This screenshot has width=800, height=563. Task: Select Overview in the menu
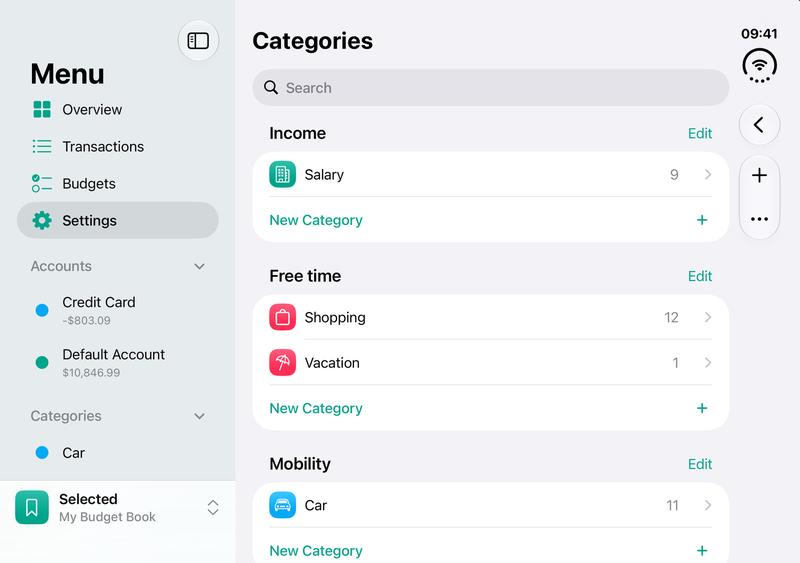pyautogui.click(x=118, y=109)
